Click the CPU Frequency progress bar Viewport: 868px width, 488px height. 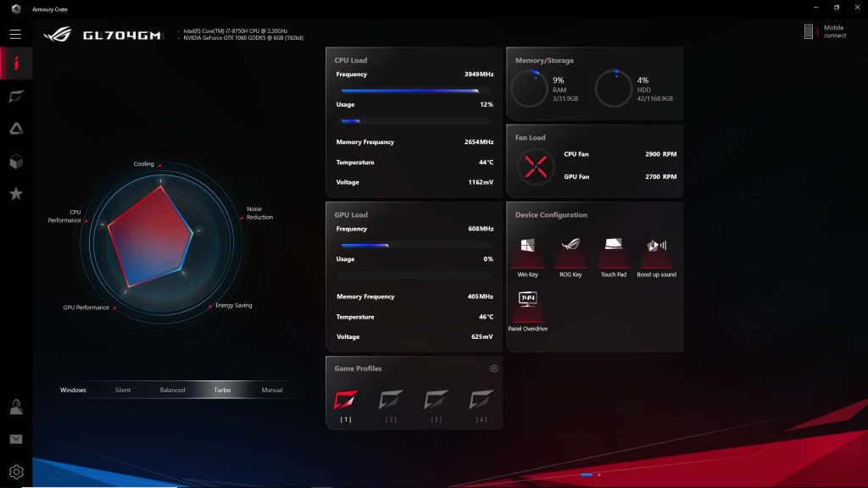point(415,91)
